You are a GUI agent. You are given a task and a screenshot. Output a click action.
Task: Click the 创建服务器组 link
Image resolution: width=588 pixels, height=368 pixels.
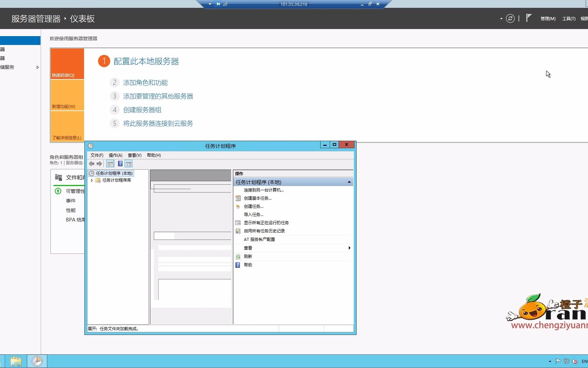point(142,110)
